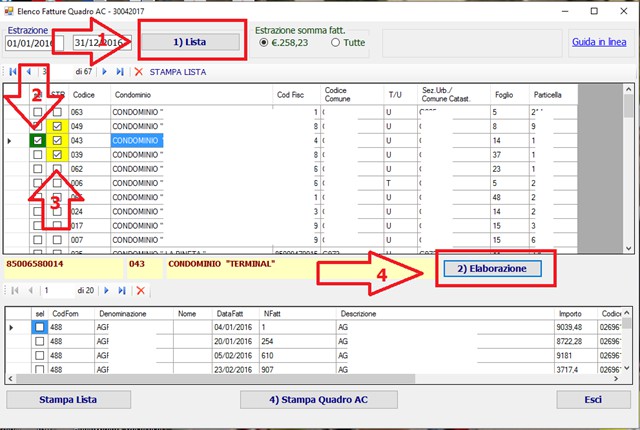Click the down arrow of invoice grid vertical scrollbar
This screenshot has height=430, width=640.
[627, 368]
